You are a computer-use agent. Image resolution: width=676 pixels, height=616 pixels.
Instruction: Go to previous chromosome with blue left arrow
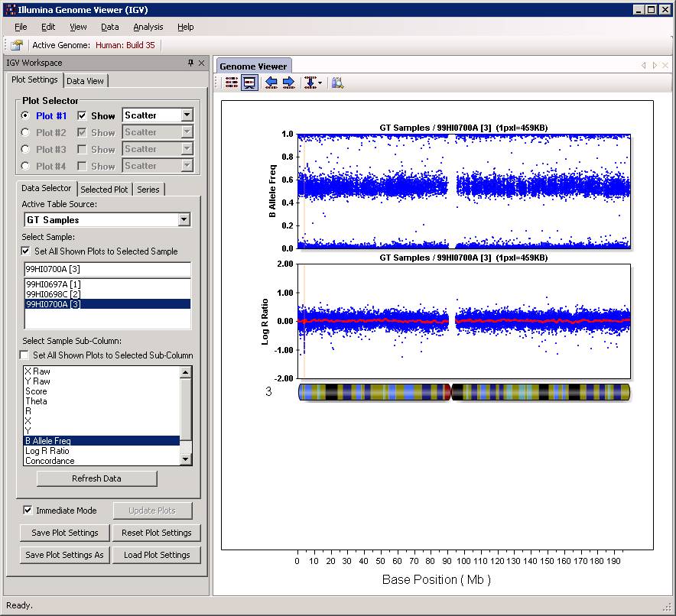pyautogui.click(x=271, y=83)
